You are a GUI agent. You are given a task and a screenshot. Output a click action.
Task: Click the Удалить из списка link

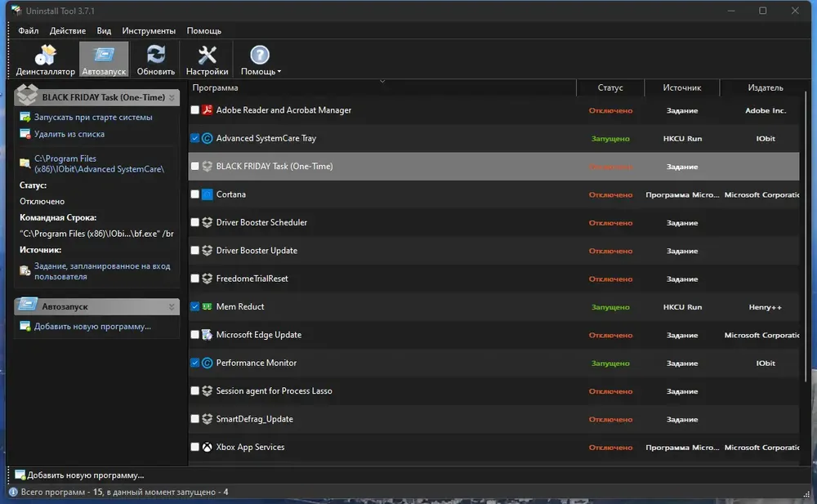[x=69, y=134]
